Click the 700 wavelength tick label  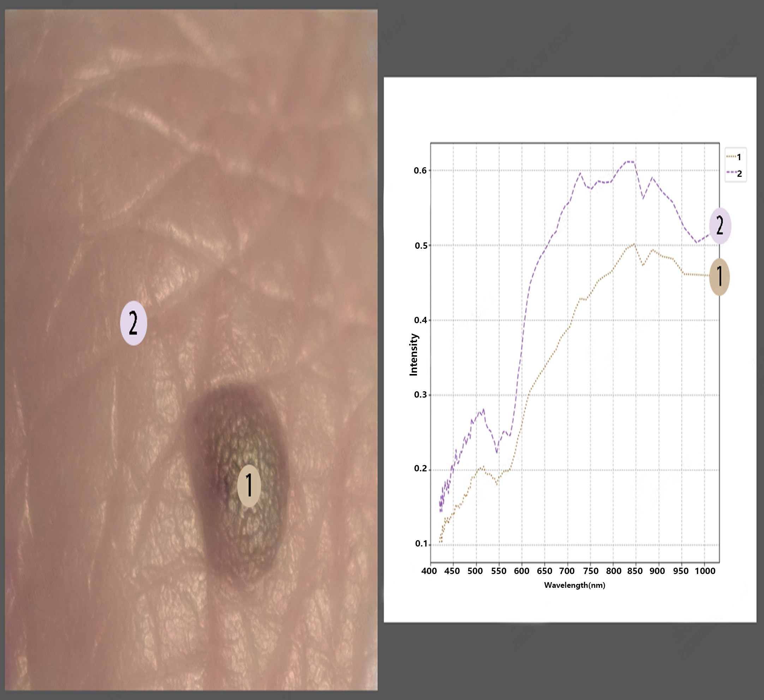point(567,571)
